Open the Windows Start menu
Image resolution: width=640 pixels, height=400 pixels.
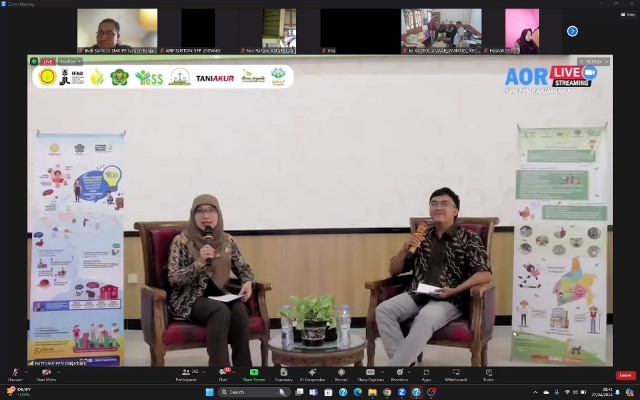[209, 392]
